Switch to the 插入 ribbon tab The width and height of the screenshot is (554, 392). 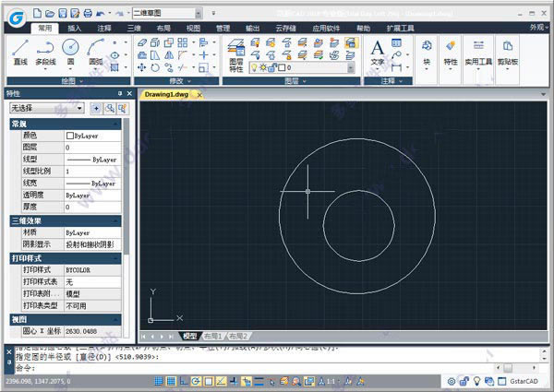pyautogui.click(x=75, y=29)
